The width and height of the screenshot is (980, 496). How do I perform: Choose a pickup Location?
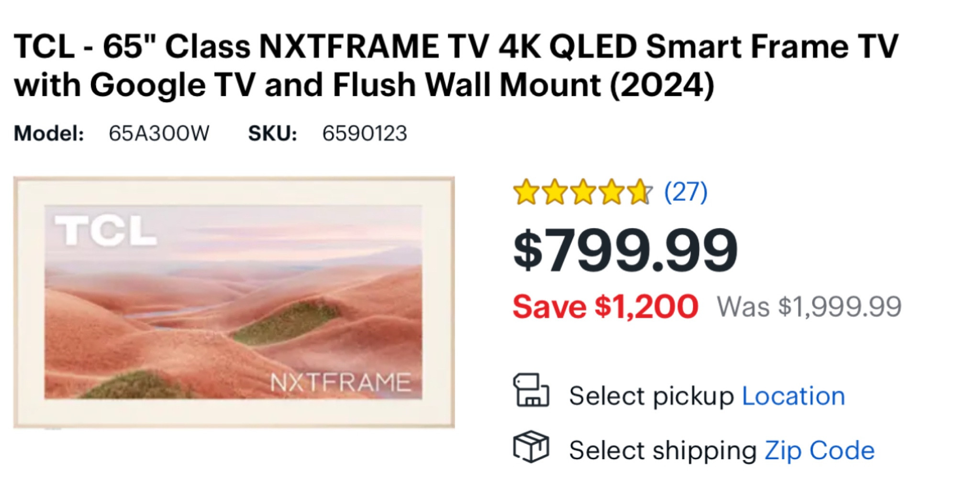tap(793, 396)
